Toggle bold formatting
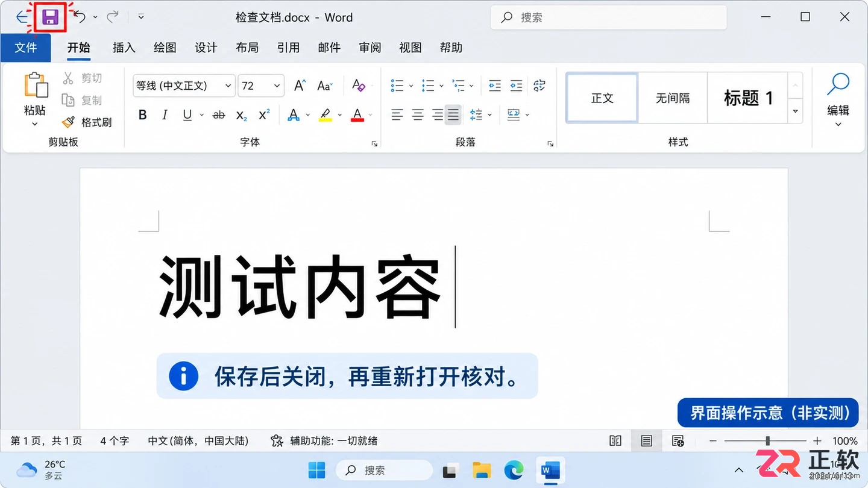Screen dimensions: 868x488 tap(143, 114)
